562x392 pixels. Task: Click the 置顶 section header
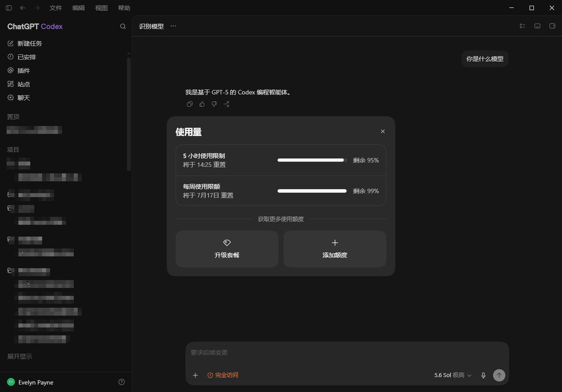pos(14,117)
